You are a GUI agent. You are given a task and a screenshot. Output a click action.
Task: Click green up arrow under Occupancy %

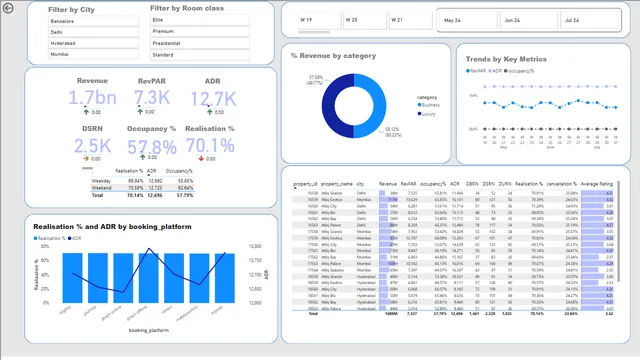[x=142, y=157]
